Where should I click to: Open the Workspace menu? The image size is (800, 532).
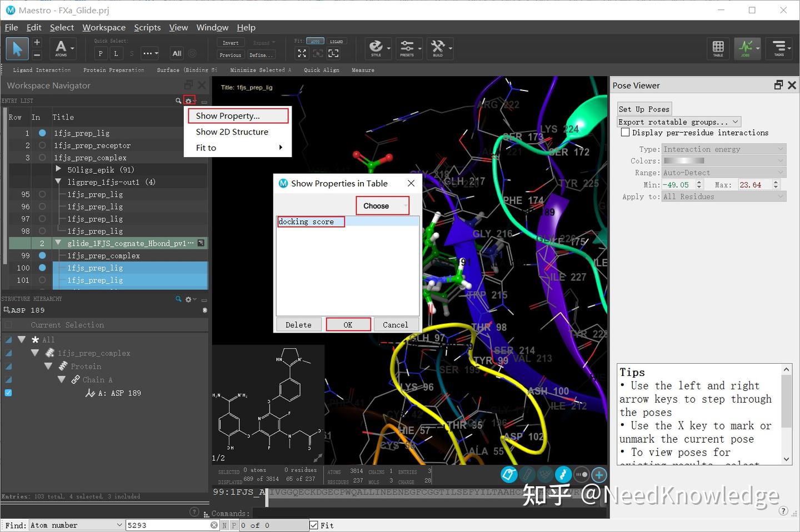[103, 27]
